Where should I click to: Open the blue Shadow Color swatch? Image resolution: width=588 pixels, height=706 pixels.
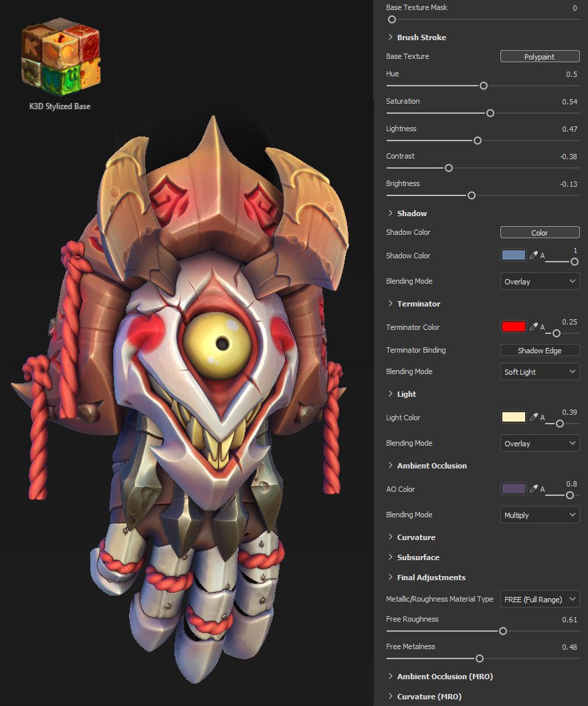(514, 255)
